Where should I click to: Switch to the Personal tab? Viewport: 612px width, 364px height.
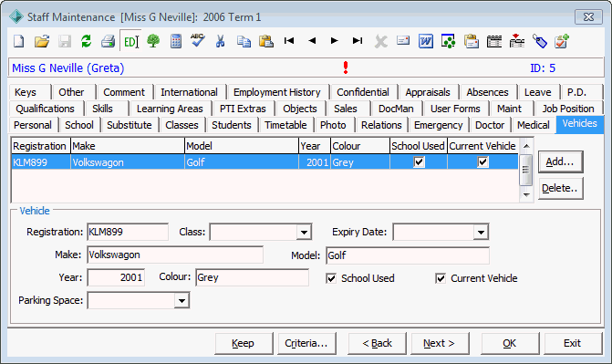coord(33,125)
